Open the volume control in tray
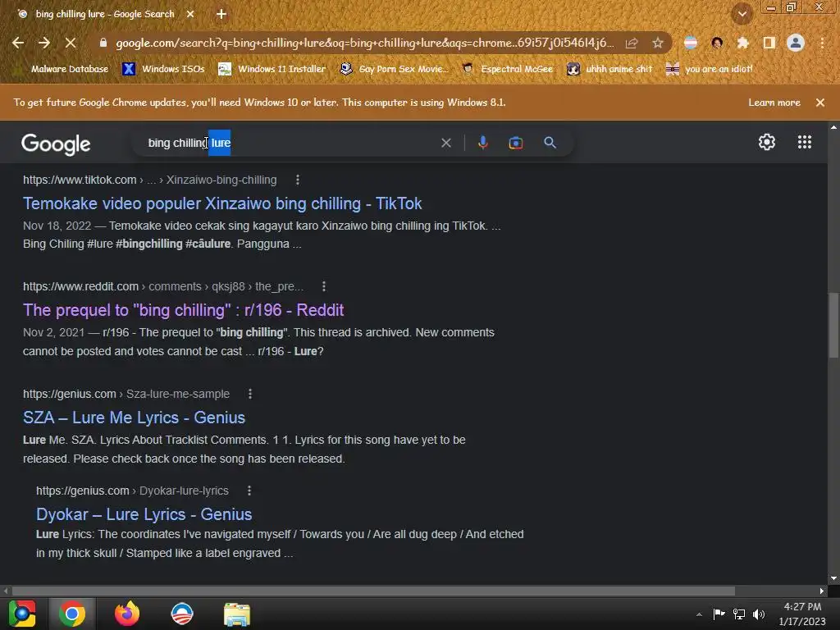 coord(759,614)
